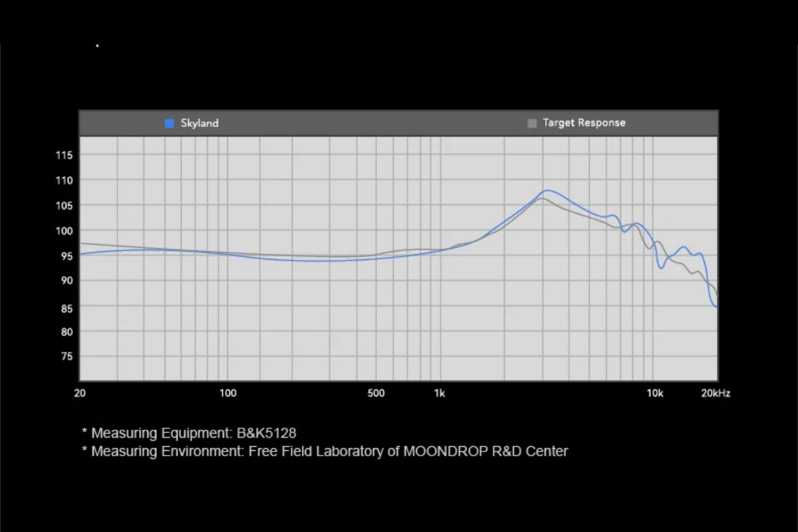Click the Measuring Environment footnote text
The image size is (798, 532).
coord(325,452)
